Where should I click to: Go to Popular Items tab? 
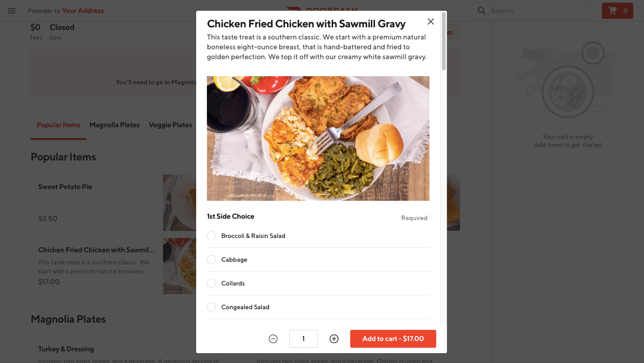point(58,125)
